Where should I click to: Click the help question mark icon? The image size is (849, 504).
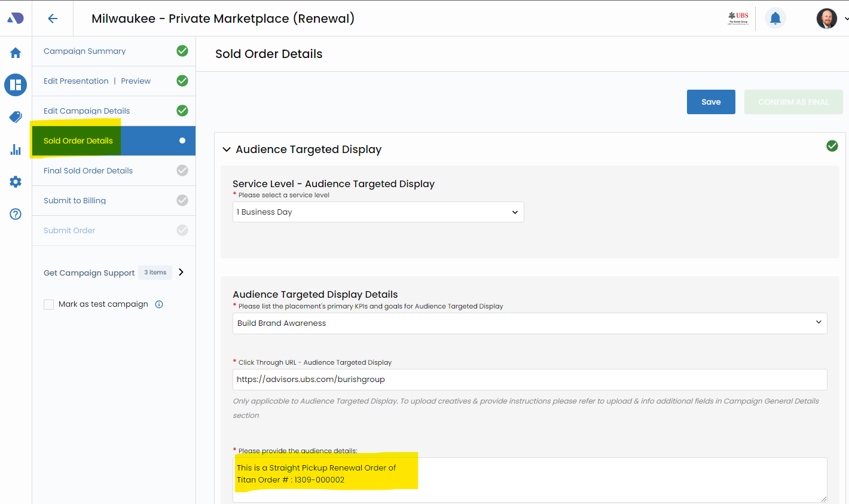16,214
